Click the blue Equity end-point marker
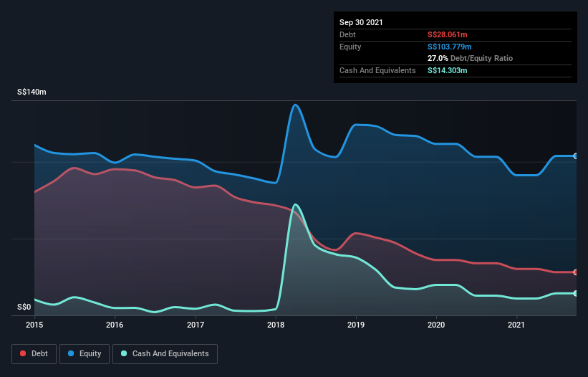The image size is (588, 377). coord(576,156)
